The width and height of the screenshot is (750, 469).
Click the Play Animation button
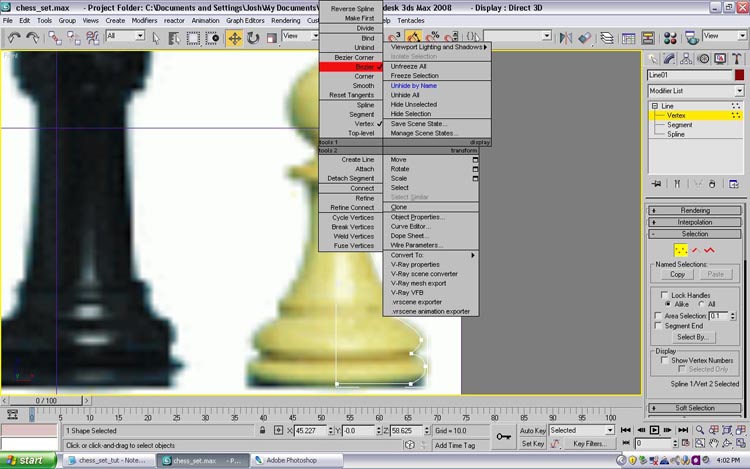tap(654, 430)
